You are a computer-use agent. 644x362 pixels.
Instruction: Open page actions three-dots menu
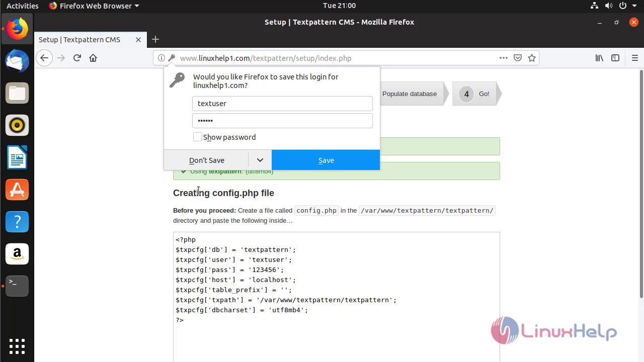[504, 58]
